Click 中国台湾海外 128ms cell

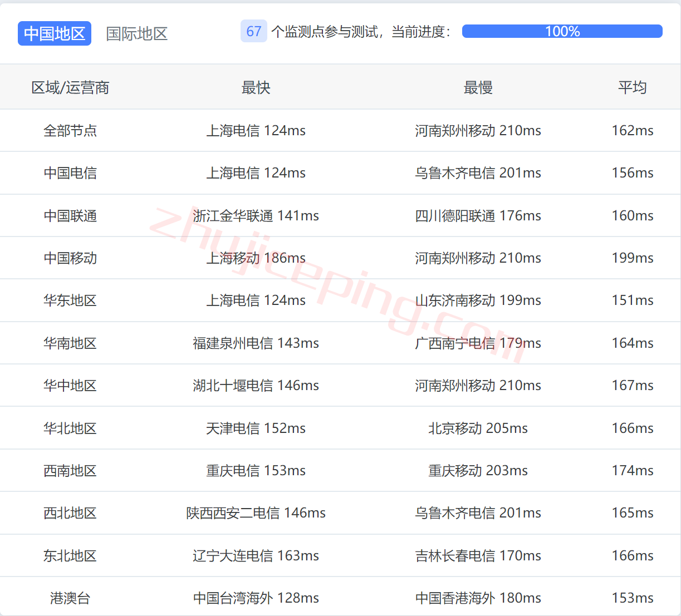pos(256,598)
